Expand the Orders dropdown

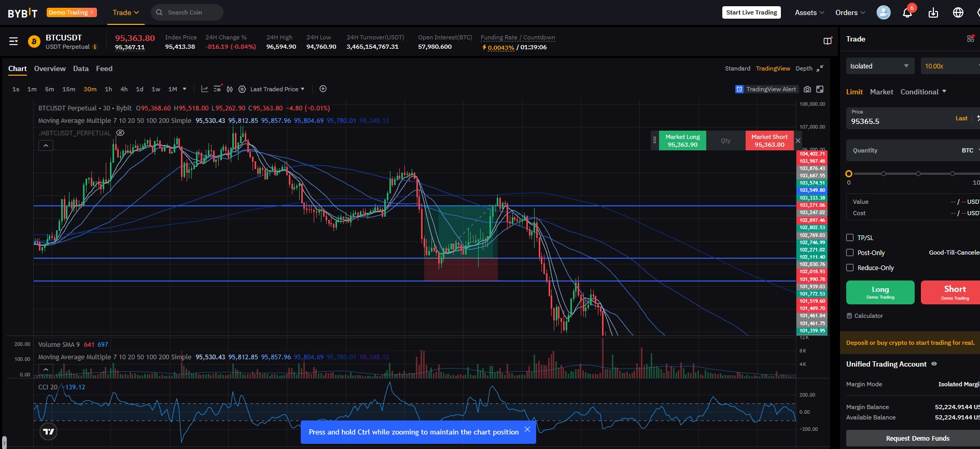tap(850, 12)
